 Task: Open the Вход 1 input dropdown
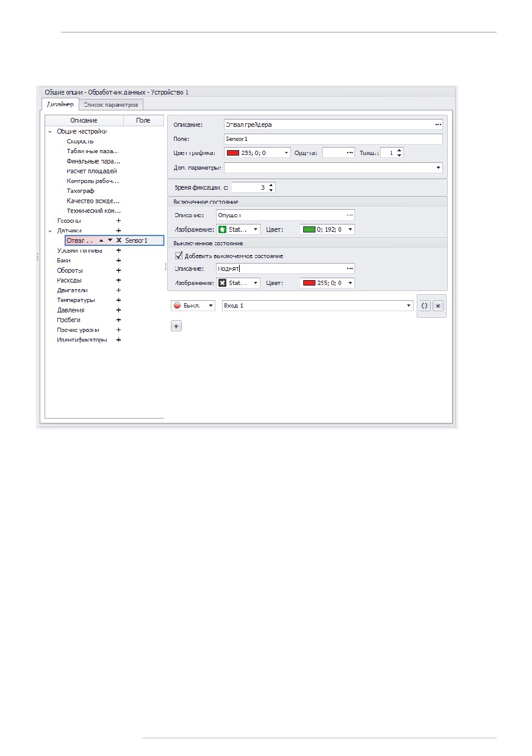coord(408,305)
